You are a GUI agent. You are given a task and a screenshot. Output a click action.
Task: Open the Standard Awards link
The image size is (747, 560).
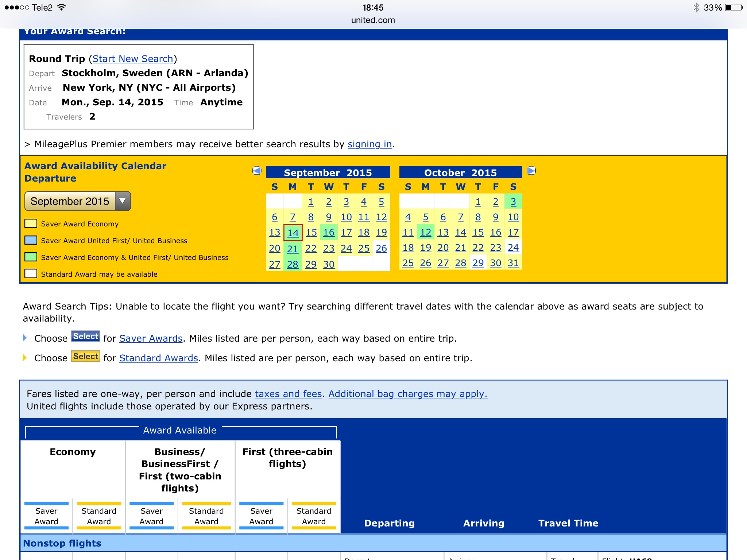pos(159,358)
